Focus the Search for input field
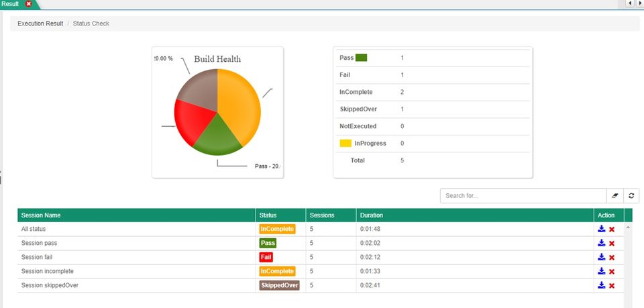644x308 pixels. 523,196
